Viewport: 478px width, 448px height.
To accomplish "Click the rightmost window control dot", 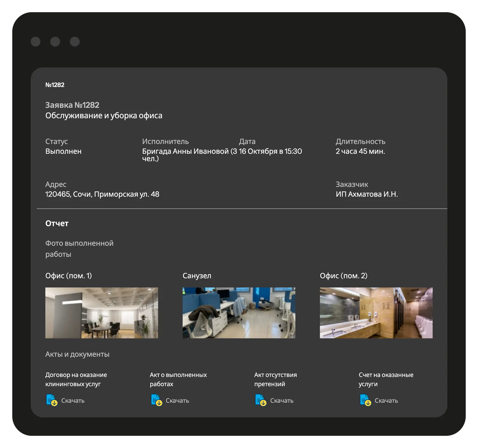I will coord(75,42).
